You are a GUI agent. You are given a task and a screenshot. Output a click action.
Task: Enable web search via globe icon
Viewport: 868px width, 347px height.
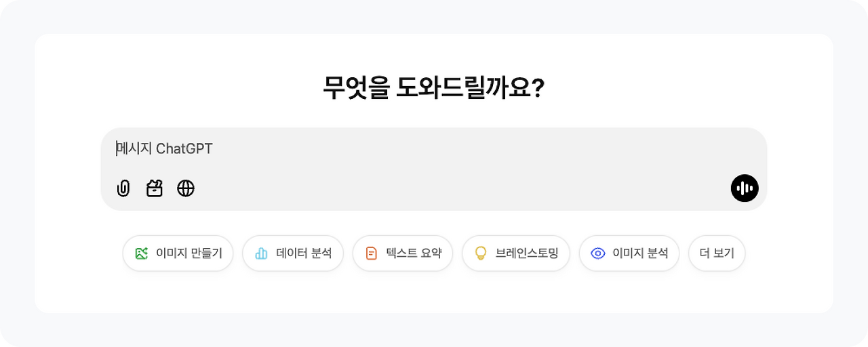coord(186,188)
